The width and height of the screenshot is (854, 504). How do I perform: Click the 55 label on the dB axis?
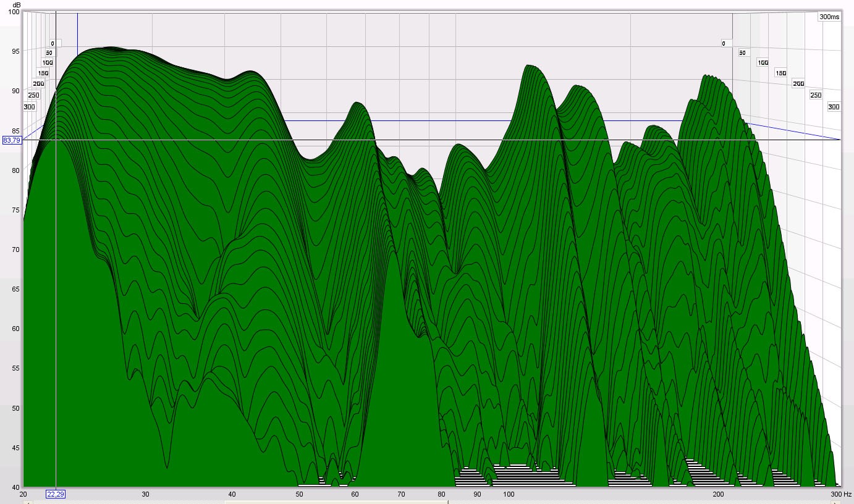16,369
